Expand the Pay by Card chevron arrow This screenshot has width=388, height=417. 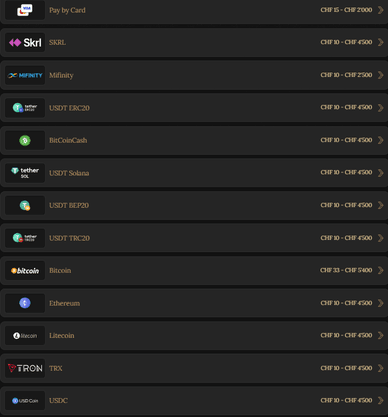pos(380,10)
